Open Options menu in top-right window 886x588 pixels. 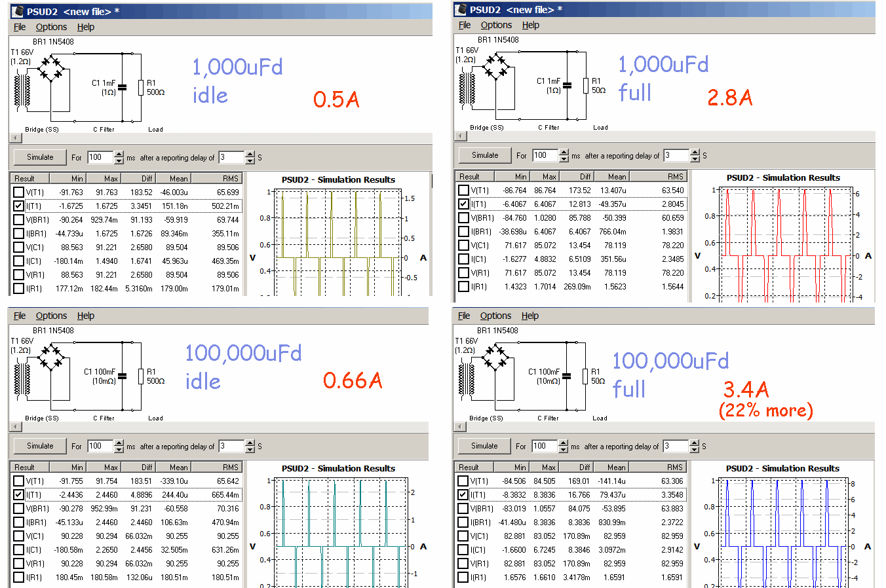click(x=496, y=25)
